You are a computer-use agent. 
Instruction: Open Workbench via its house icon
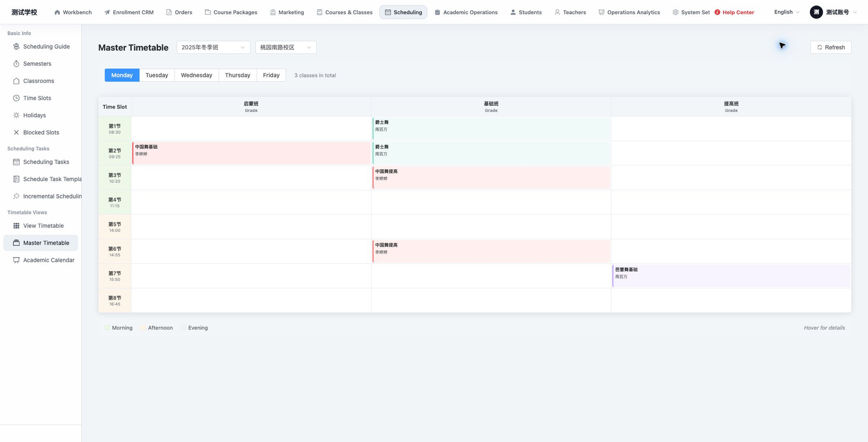pos(57,12)
